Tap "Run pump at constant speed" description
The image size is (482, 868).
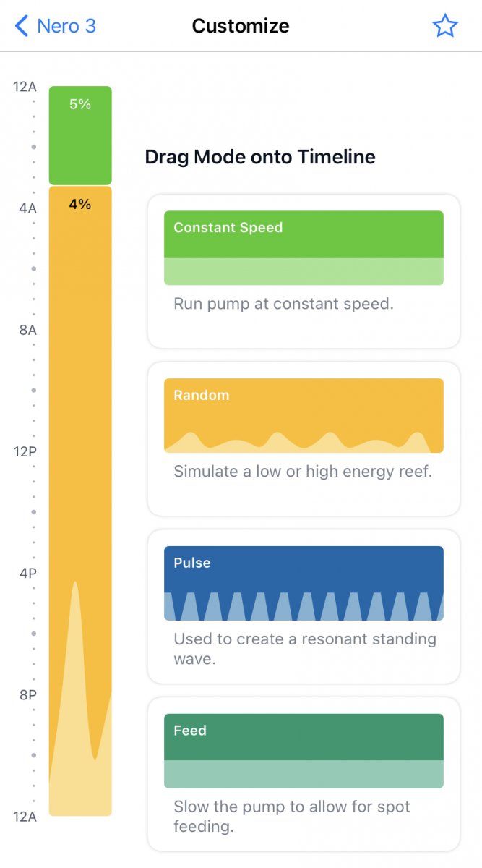283,304
